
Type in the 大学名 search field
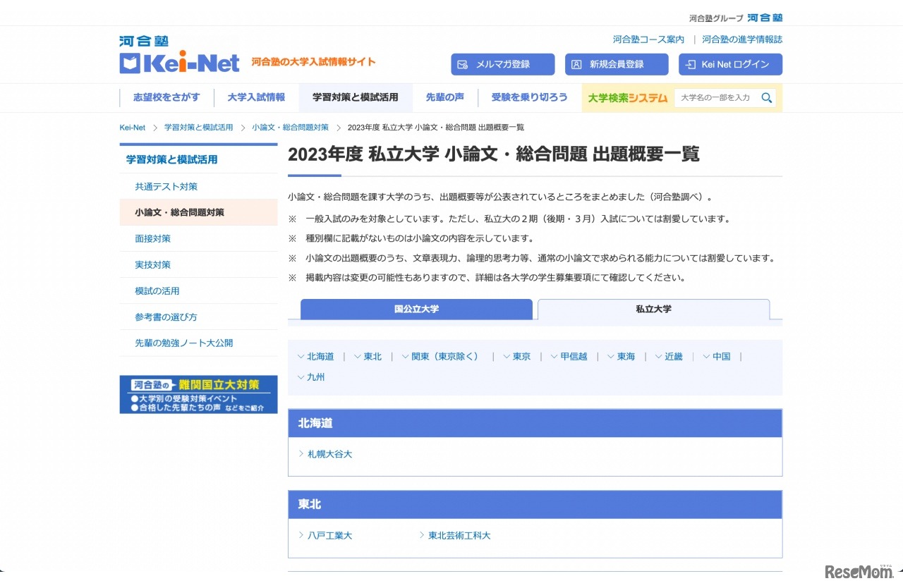click(x=715, y=98)
